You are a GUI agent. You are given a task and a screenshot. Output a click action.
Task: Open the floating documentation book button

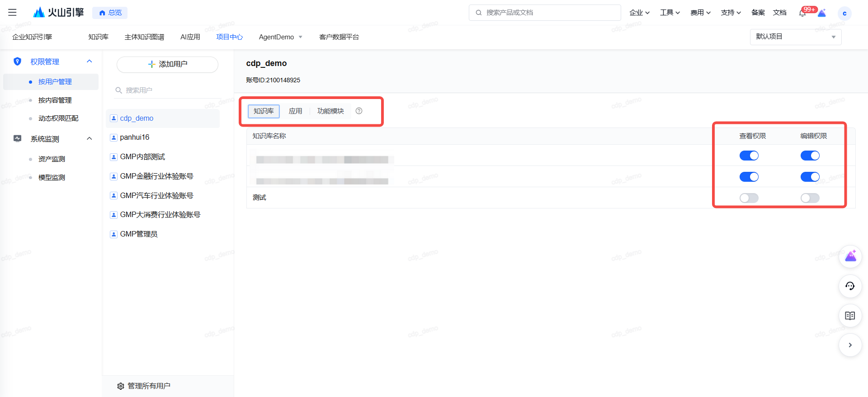coord(850,316)
